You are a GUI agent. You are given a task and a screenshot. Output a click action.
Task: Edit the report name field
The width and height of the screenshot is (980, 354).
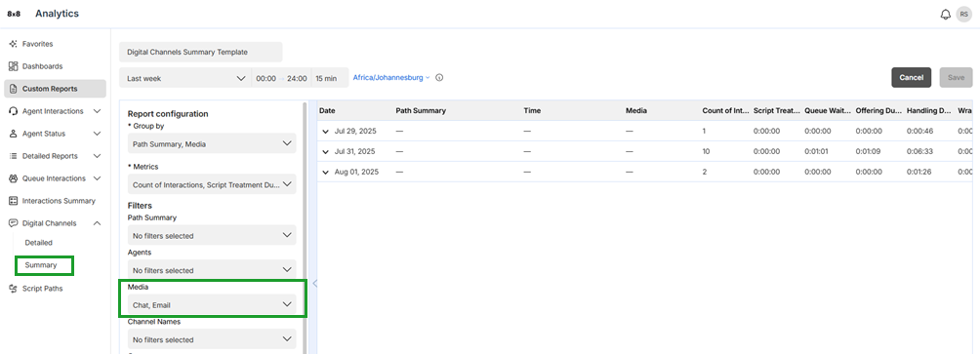pos(201,53)
